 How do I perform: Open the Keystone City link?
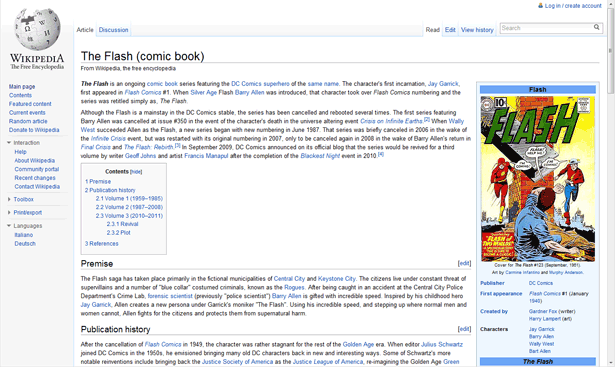tap(337, 279)
